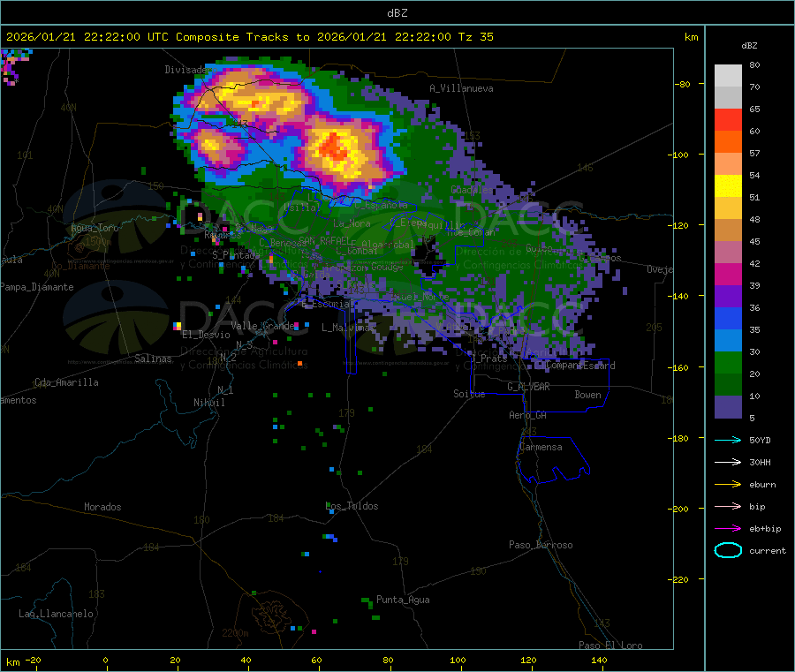This screenshot has height=672, width=795.
Task: Click the 'G_ALVEAR' place label
Action: click(x=528, y=387)
